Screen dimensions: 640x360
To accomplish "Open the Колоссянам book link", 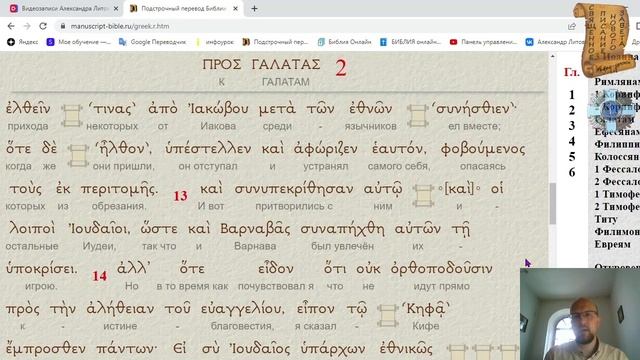I will [x=617, y=157].
